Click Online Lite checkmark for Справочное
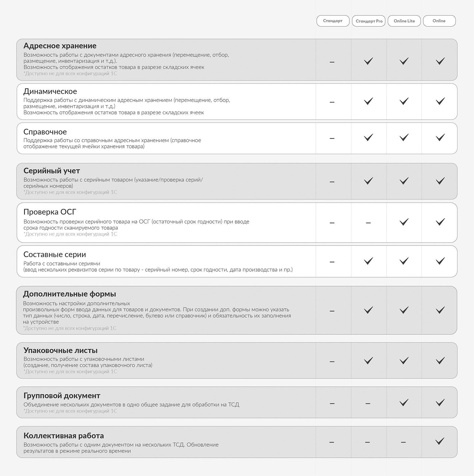Screen dimensions: 474x476 tap(404, 137)
